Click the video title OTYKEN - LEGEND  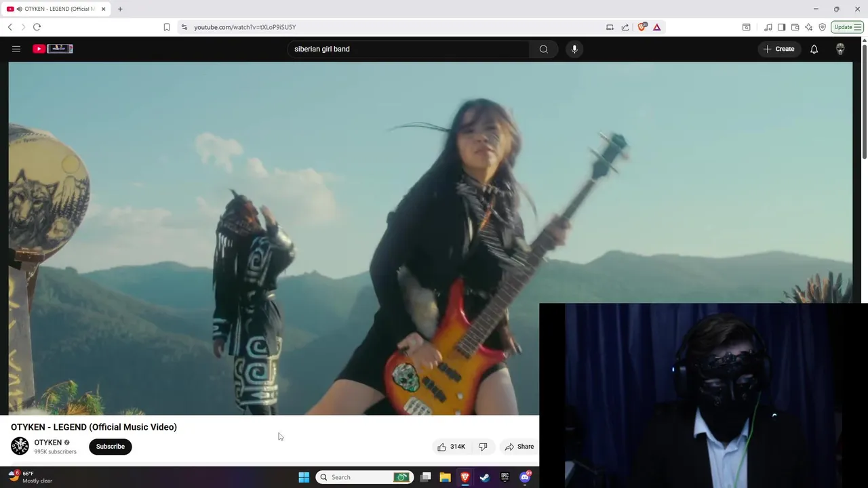[94, 427]
